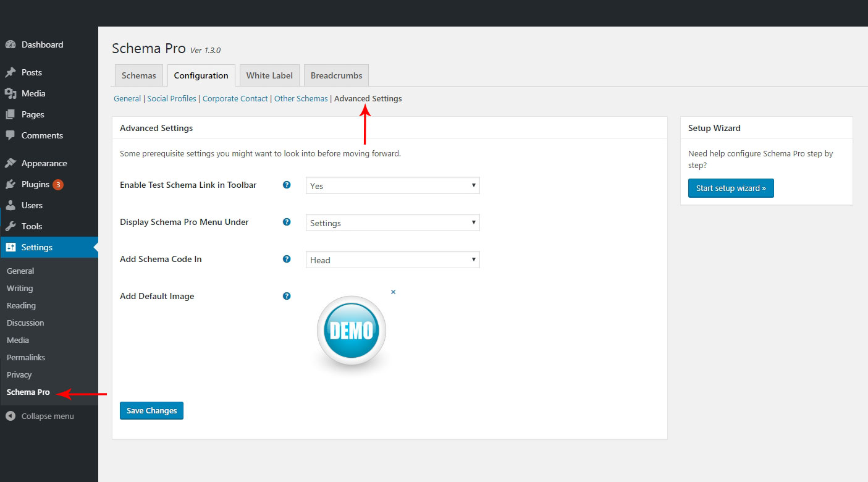This screenshot has height=482, width=868.
Task: Click the Tools wrench icon
Action: pyautogui.click(x=11, y=226)
